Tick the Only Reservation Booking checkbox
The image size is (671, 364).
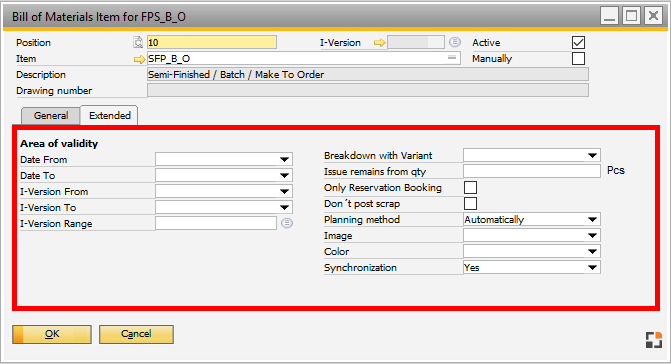coord(470,187)
